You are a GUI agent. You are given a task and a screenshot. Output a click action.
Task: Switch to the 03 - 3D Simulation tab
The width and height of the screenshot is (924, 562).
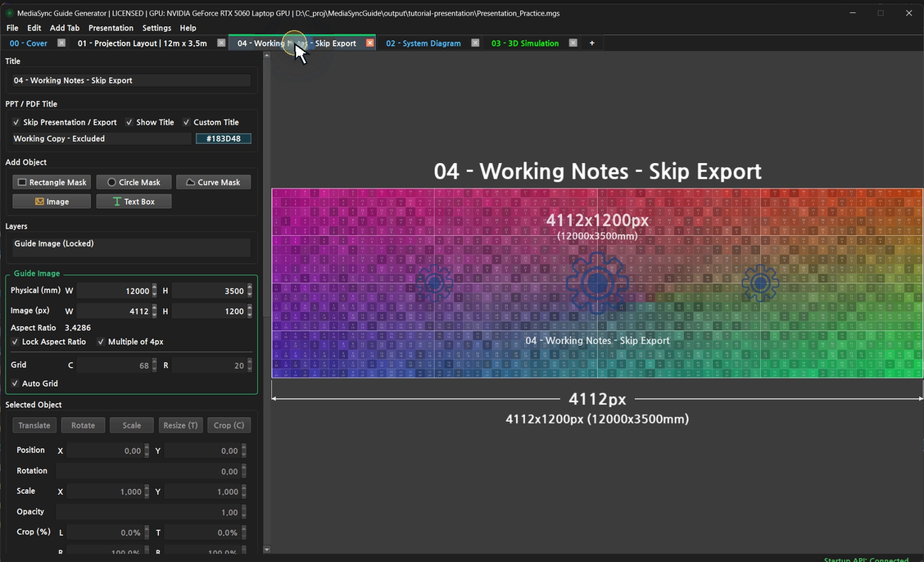525,43
